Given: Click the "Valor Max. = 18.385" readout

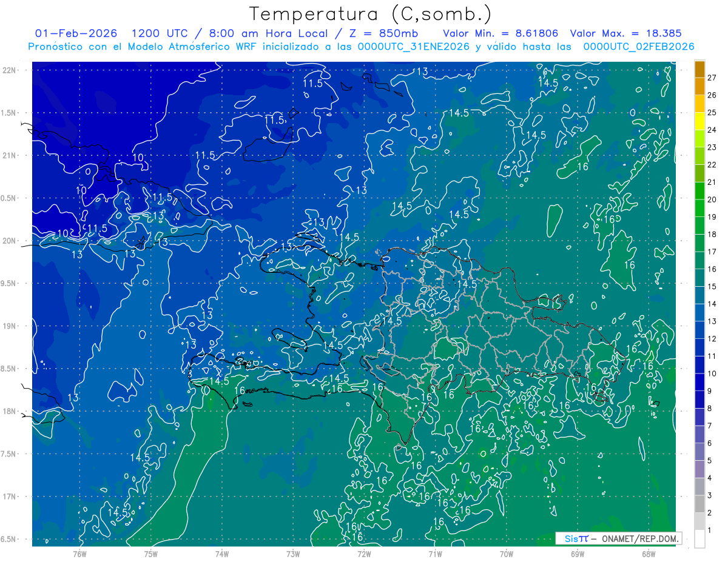Looking at the screenshot, I should click(626, 33).
